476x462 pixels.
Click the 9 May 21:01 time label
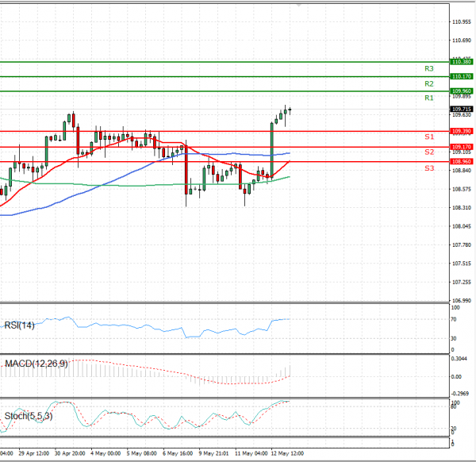213,453
